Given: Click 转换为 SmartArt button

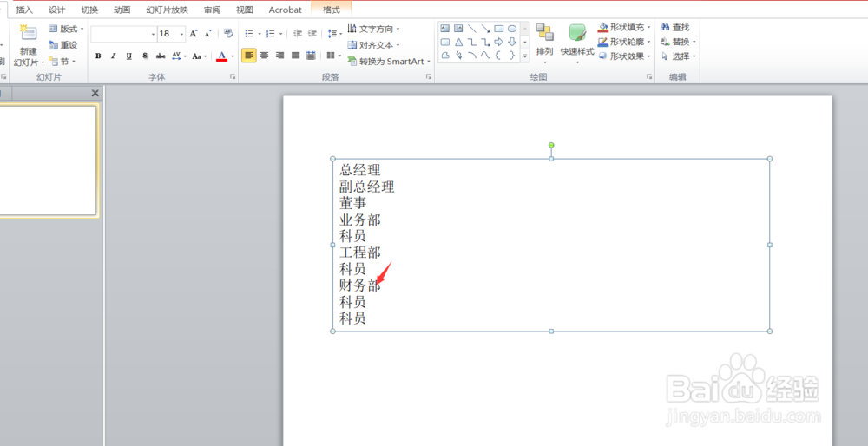Looking at the screenshot, I should pos(389,62).
